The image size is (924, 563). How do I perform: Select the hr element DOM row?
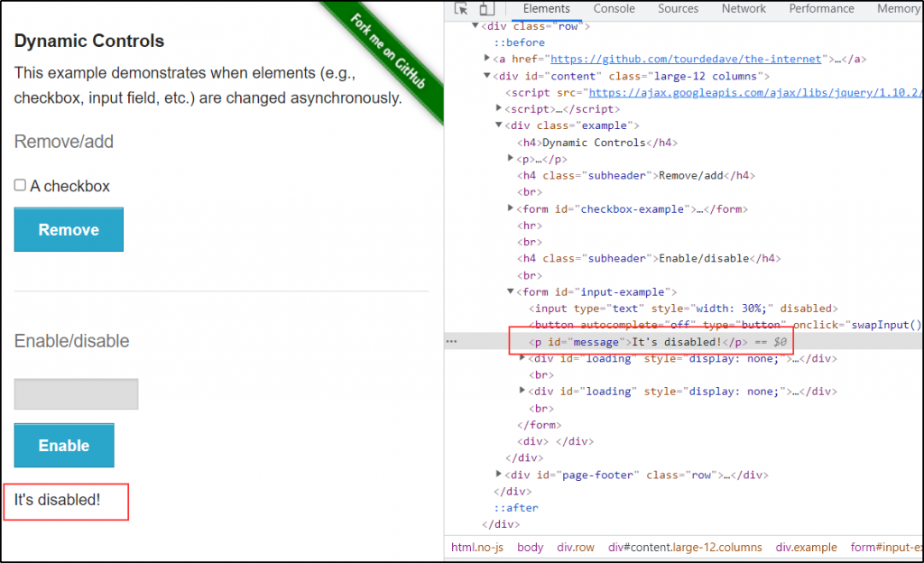click(x=529, y=226)
